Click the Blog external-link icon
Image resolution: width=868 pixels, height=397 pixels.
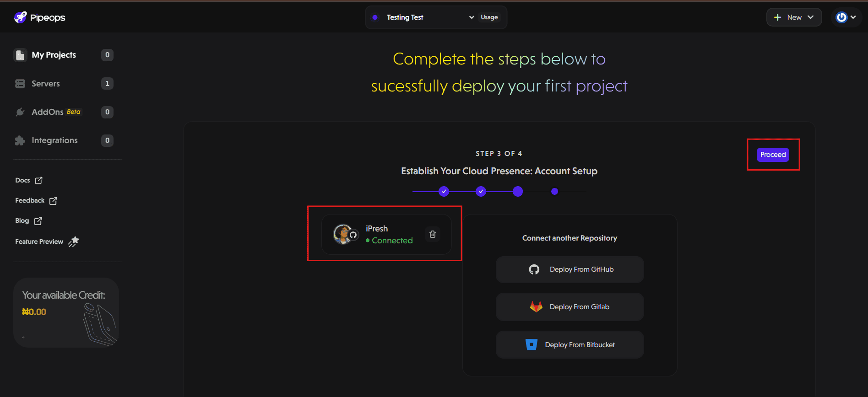tap(38, 220)
